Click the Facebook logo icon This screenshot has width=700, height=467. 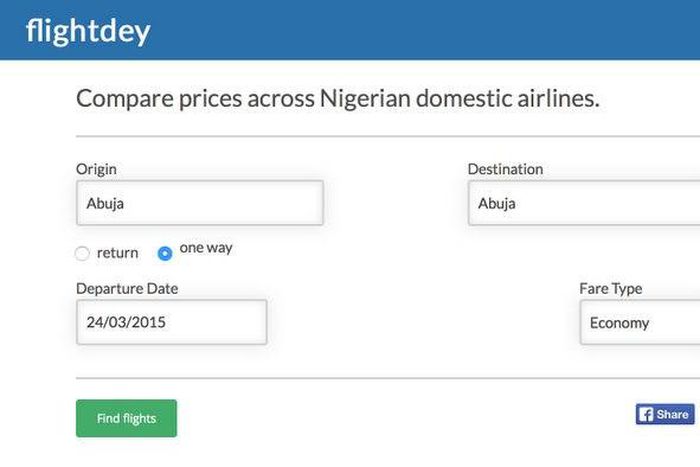coord(646,414)
